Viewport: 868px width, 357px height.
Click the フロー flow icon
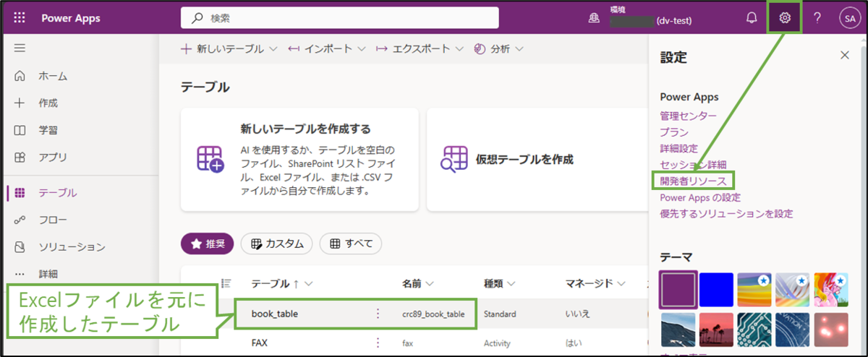point(20,220)
